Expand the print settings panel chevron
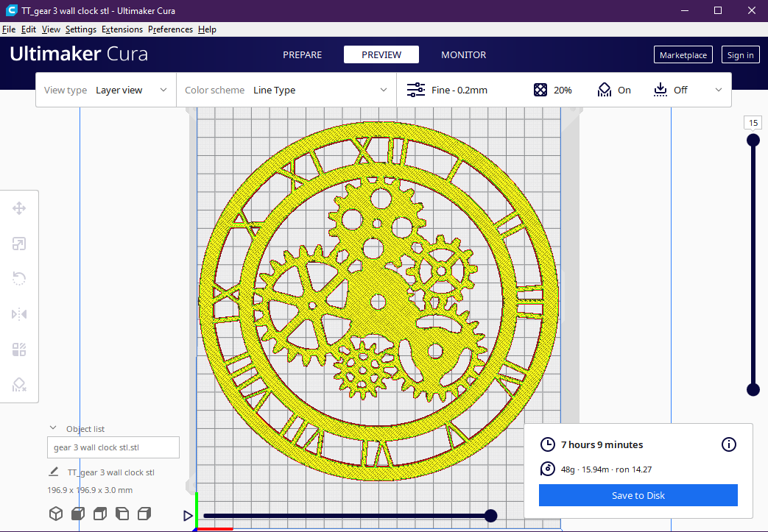Screen dimensions: 768x532 click(719, 90)
